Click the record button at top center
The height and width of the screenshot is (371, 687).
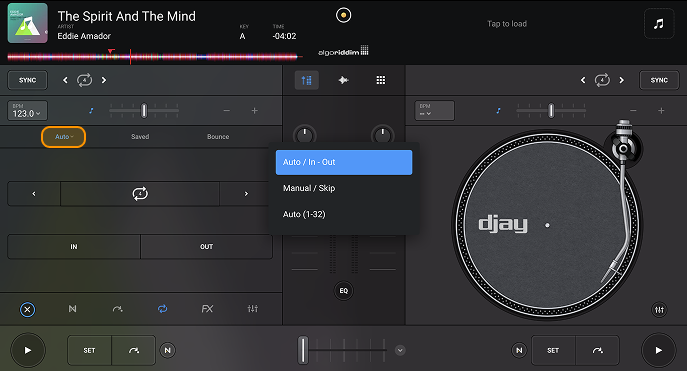tap(344, 15)
